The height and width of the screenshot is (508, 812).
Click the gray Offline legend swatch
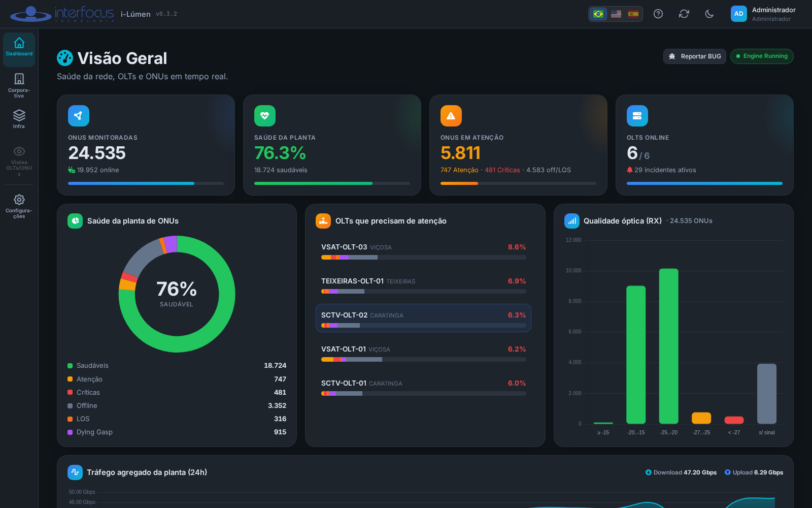pyautogui.click(x=70, y=406)
